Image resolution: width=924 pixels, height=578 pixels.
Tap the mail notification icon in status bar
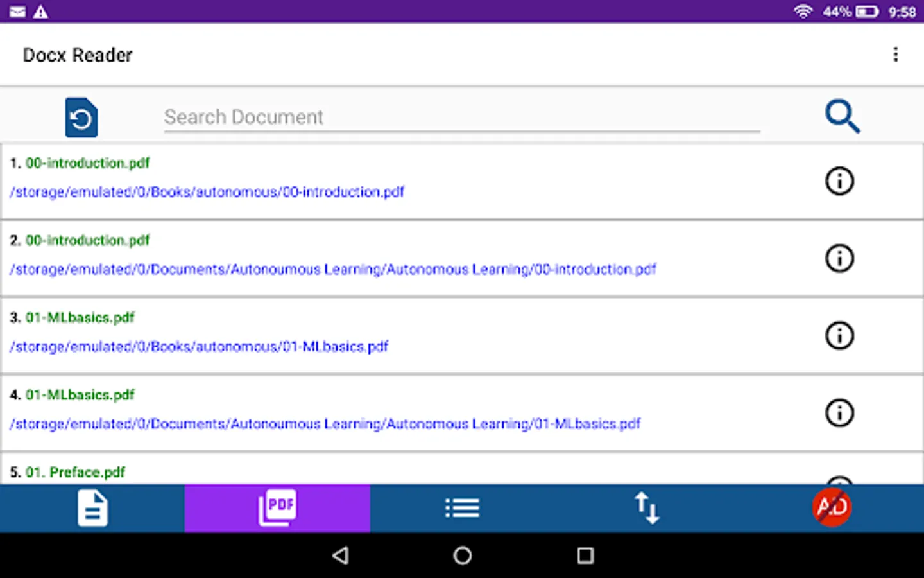pyautogui.click(x=17, y=12)
